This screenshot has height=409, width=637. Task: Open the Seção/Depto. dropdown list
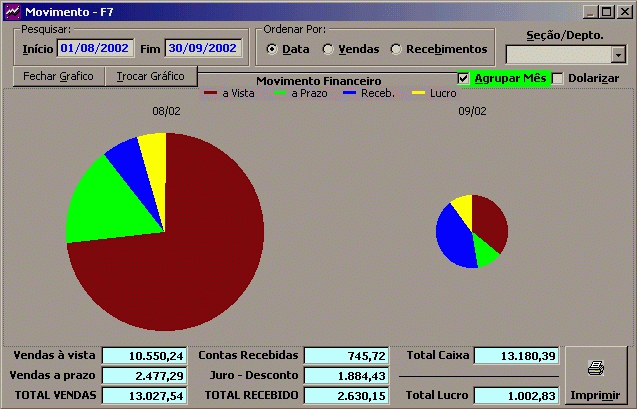[x=618, y=55]
